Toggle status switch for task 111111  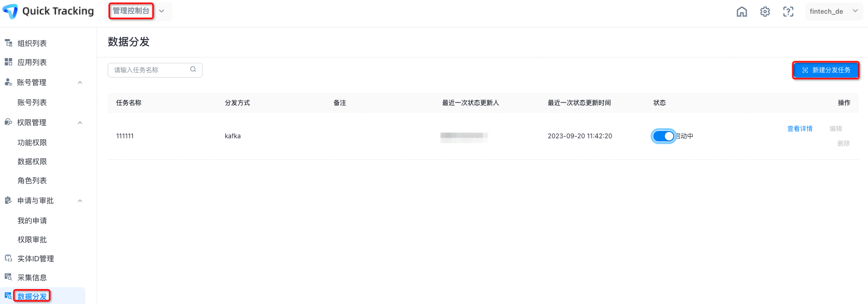click(663, 136)
